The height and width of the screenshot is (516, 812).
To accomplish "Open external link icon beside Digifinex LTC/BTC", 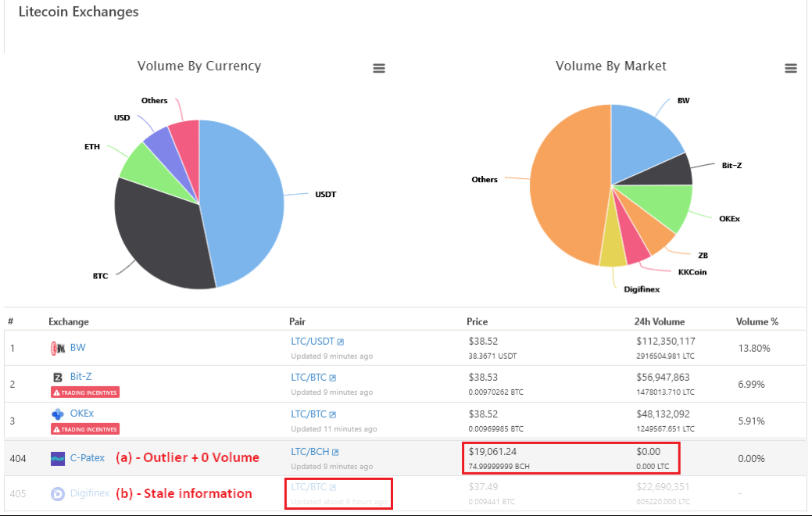I will point(332,488).
